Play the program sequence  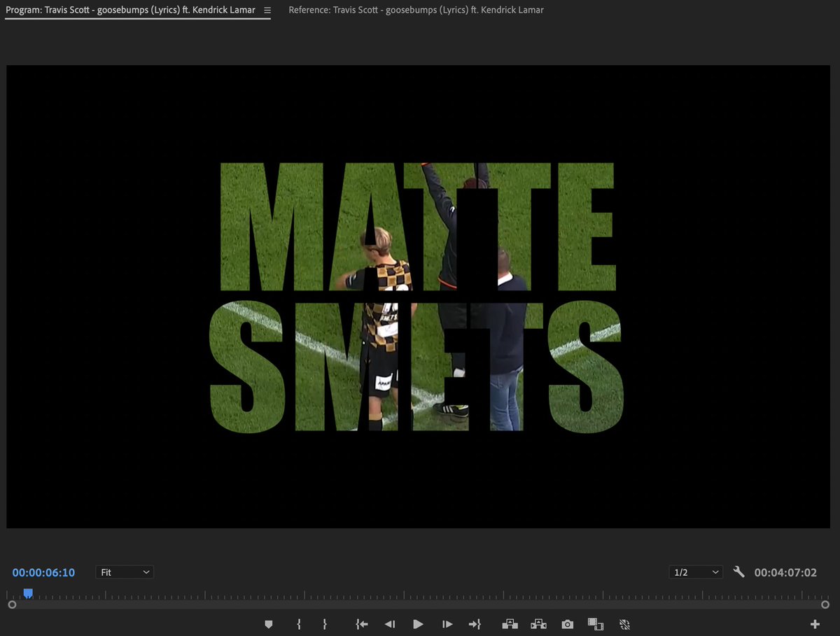tap(418, 624)
